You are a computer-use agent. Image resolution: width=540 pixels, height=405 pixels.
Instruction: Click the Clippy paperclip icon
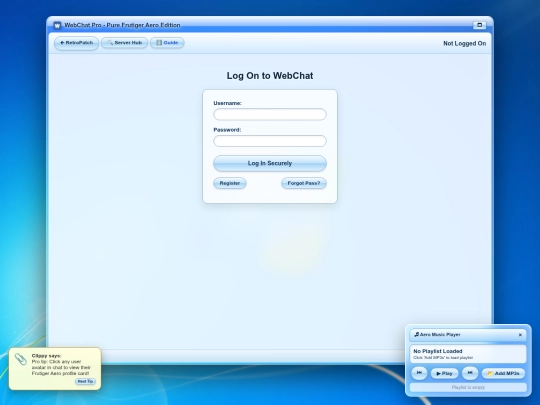(21, 359)
